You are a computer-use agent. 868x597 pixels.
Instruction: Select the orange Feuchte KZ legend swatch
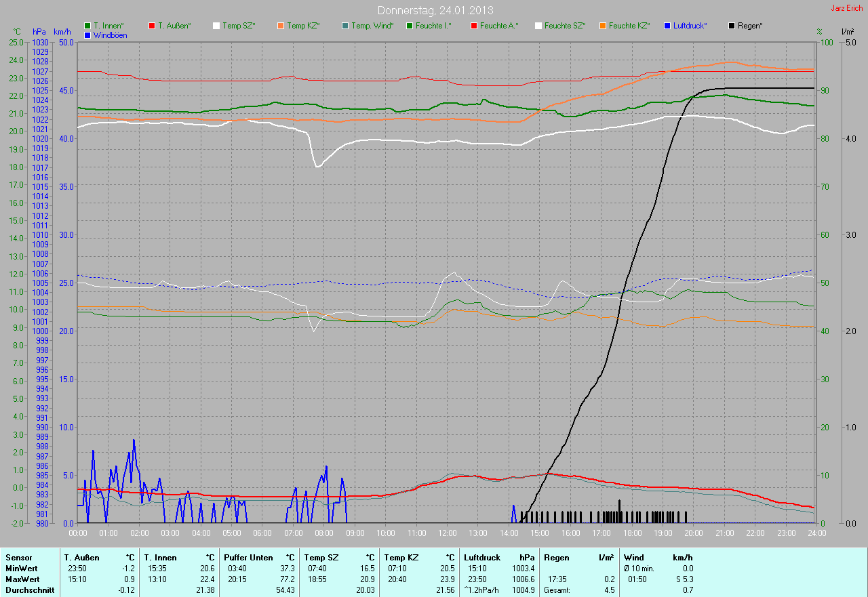pos(603,26)
